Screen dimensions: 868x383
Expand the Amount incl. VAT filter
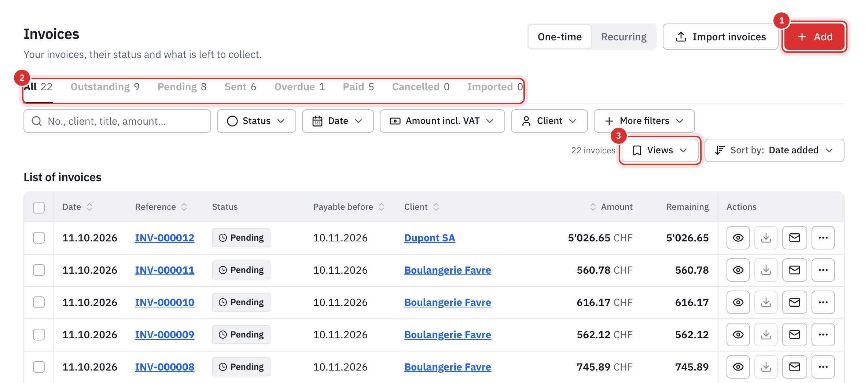(x=442, y=121)
